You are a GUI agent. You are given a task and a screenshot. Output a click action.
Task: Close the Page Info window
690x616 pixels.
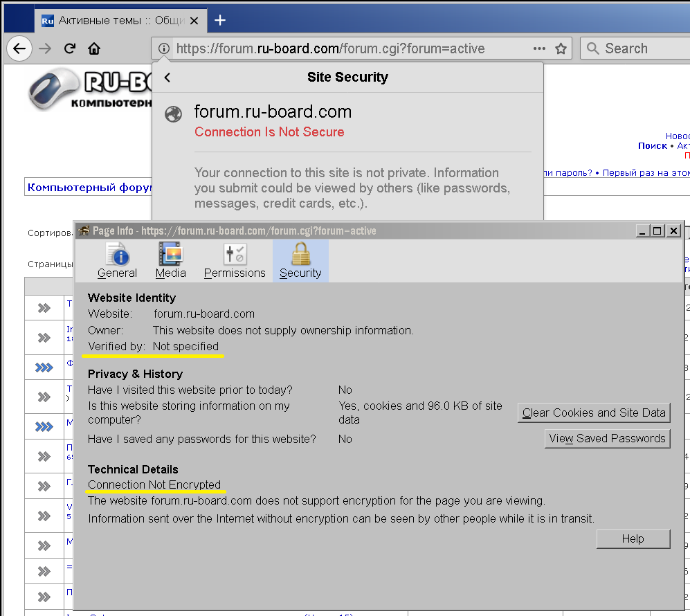point(673,231)
